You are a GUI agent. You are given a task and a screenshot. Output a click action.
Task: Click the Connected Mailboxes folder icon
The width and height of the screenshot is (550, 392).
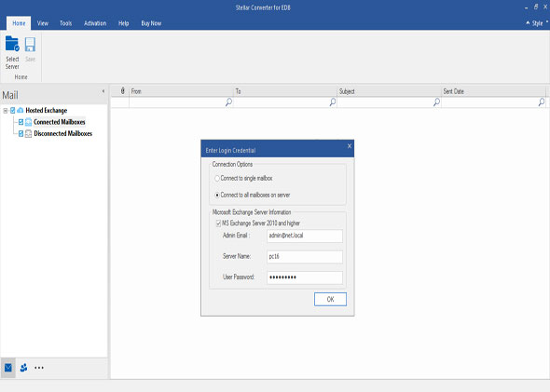[x=28, y=122]
